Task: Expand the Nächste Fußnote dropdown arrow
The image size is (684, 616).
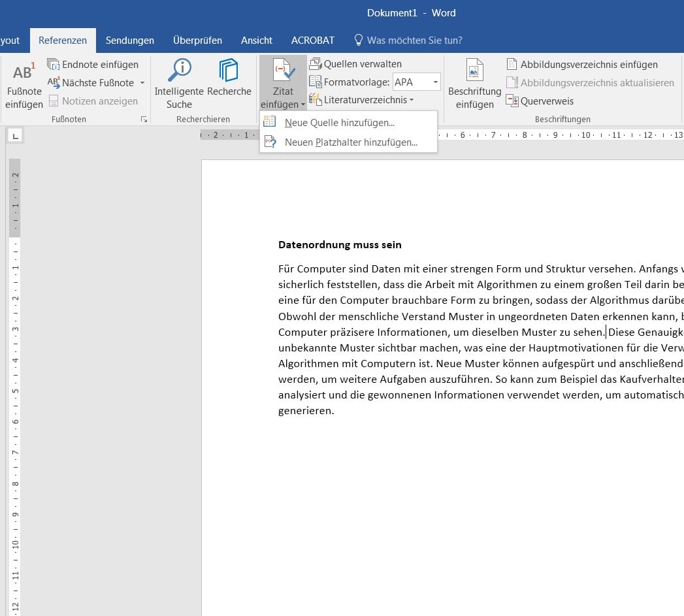Action: pos(142,83)
